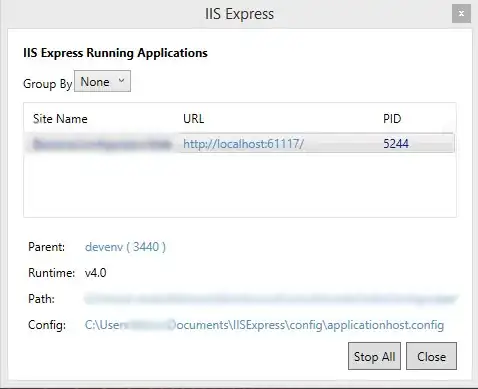Click the Runtime v4.0 value
The image size is (478, 389).
96,273
